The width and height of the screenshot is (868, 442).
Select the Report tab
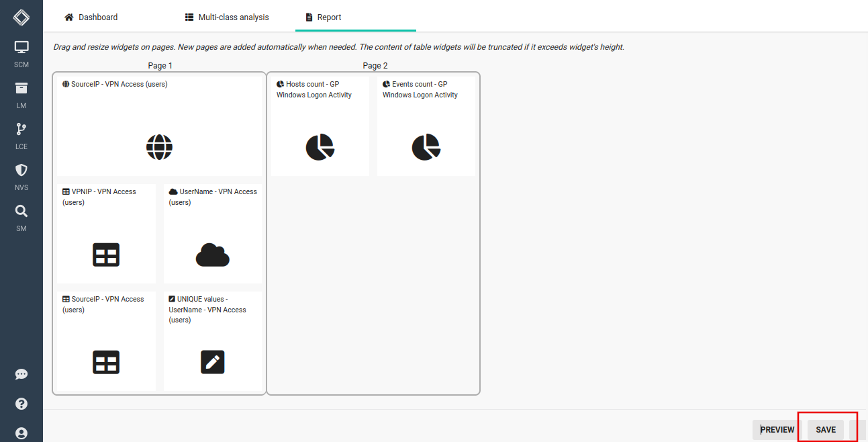click(x=323, y=17)
